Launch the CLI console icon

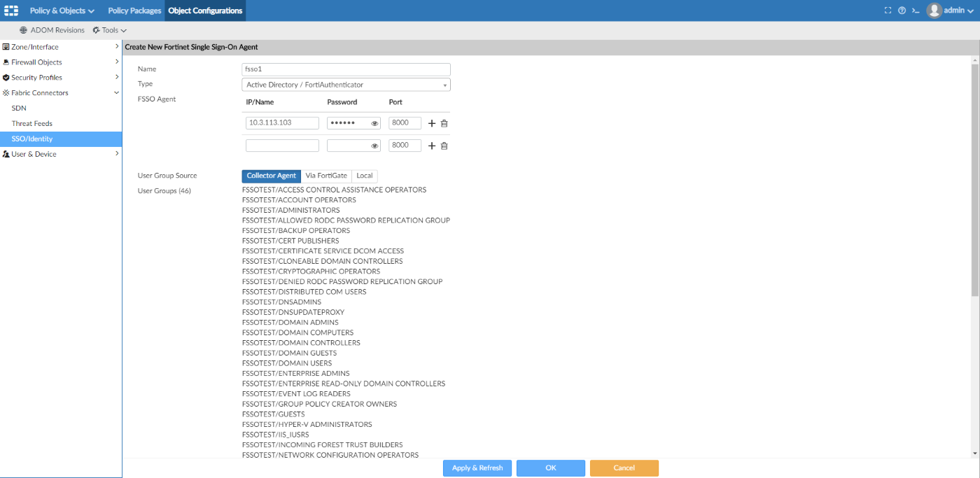pos(915,10)
